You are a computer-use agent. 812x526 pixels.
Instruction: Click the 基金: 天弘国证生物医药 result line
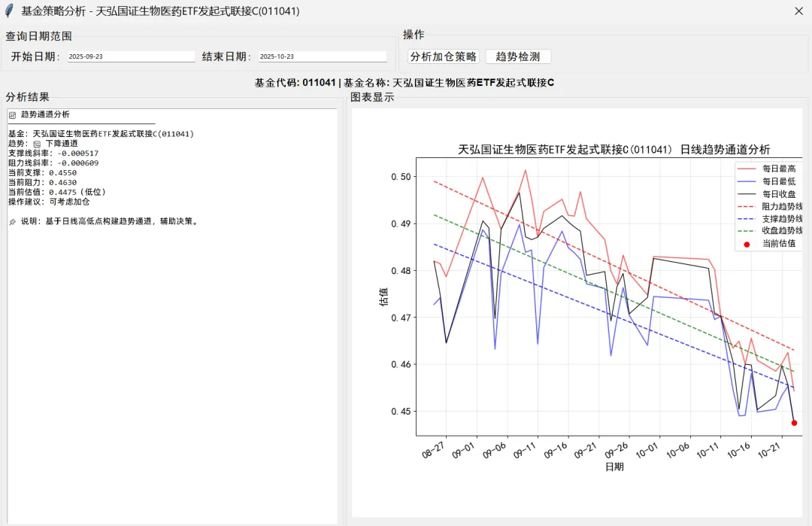tap(101, 134)
